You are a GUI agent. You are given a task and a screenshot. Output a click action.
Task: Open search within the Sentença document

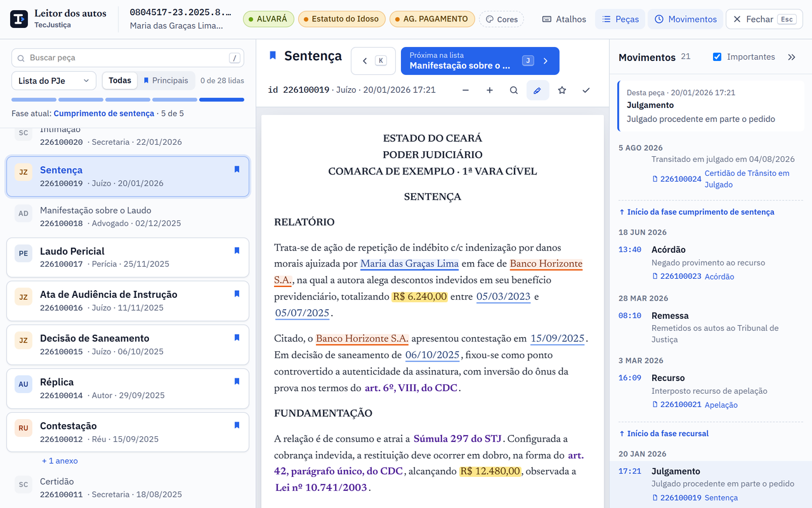point(514,90)
